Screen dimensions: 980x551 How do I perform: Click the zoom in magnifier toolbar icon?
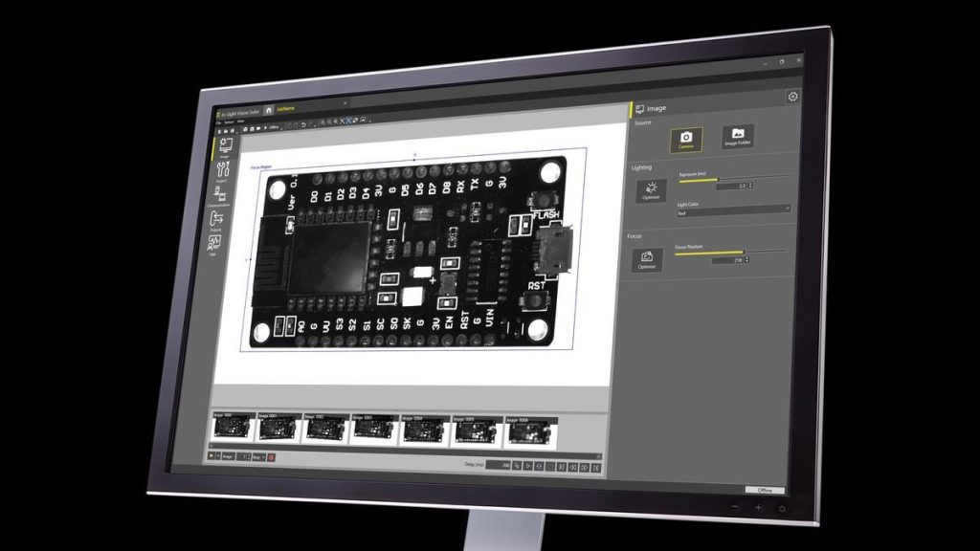click(x=323, y=122)
